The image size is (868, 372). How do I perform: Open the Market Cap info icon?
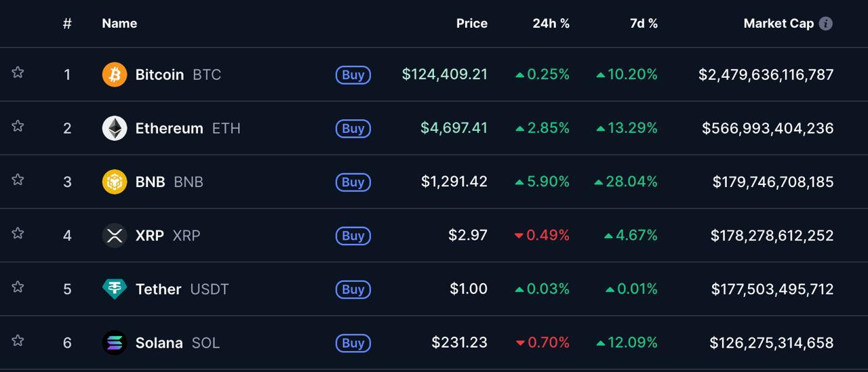(825, 24)
